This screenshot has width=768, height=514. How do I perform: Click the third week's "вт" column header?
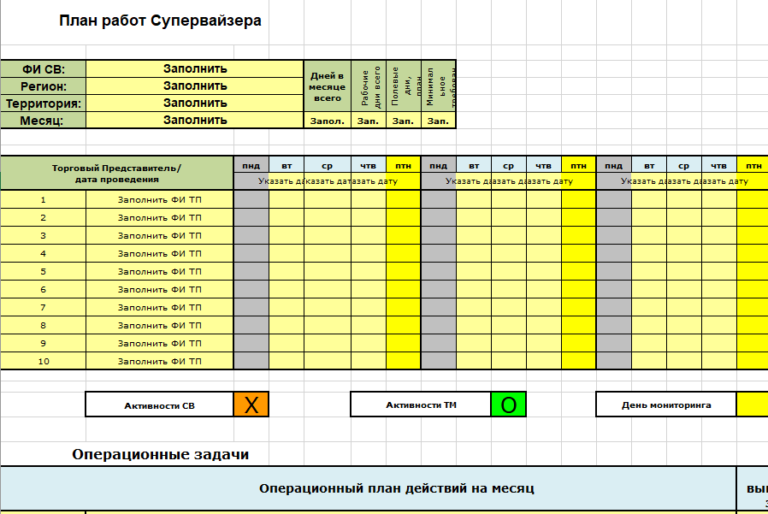(649, 166)
